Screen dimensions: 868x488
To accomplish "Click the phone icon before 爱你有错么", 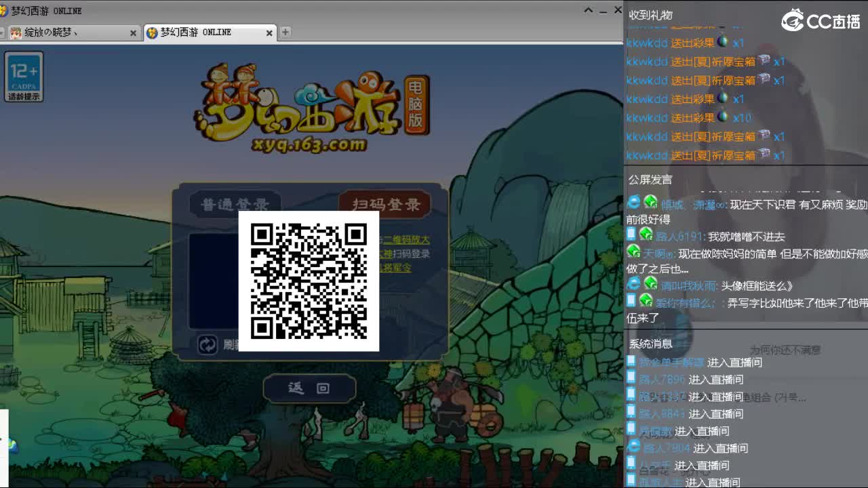I will 631,300.
